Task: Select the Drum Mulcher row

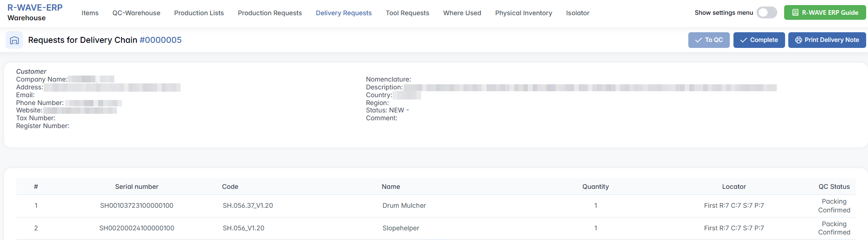Action: (404, 206)
